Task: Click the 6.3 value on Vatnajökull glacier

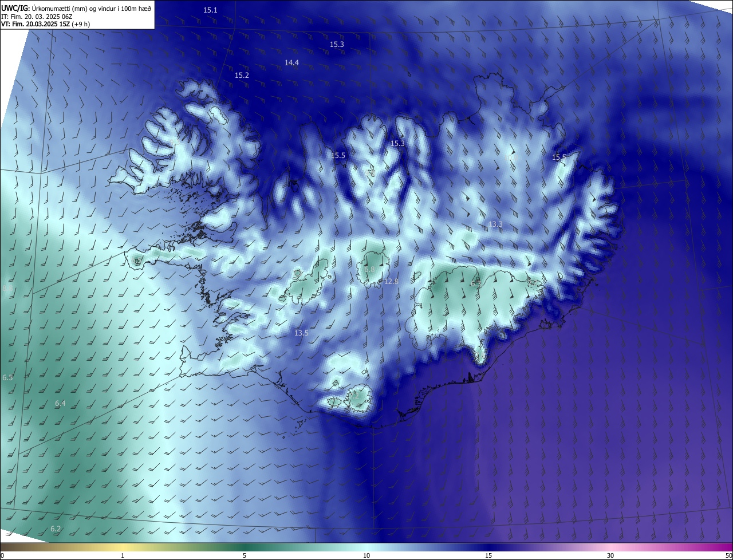Action: [476, 283]
